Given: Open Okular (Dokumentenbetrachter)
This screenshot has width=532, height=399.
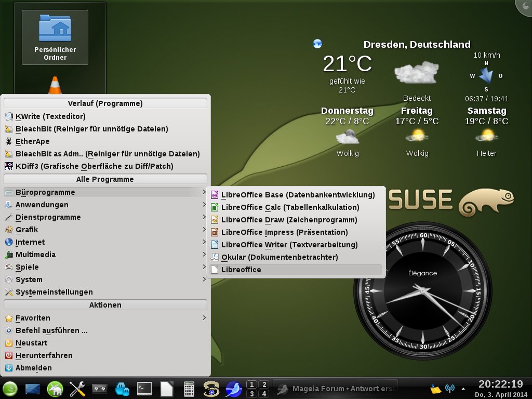Looking at the screenshot, I should coord(296,257).
